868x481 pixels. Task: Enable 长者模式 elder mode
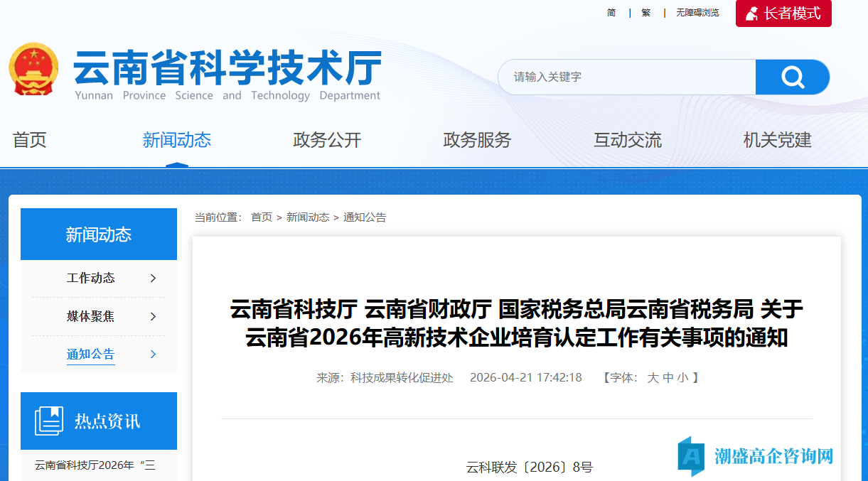tap(783, 13)
